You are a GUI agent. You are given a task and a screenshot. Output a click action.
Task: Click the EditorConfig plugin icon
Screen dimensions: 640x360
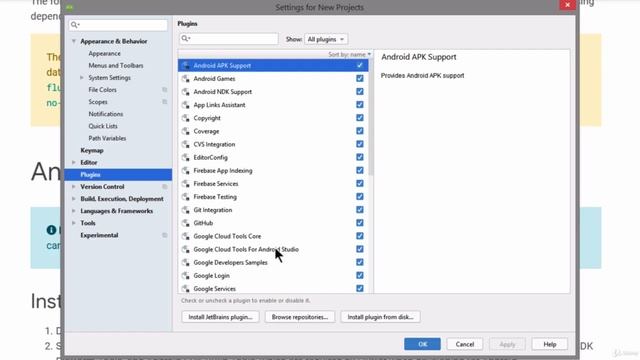186,157
